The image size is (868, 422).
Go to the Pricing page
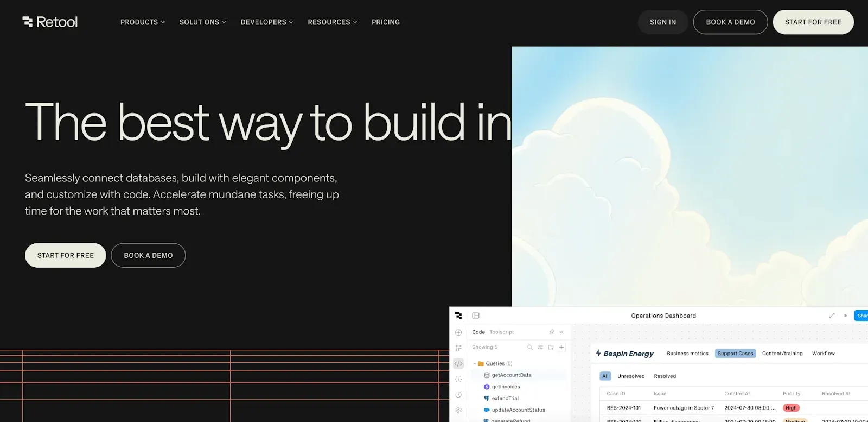tap(386, 22)
